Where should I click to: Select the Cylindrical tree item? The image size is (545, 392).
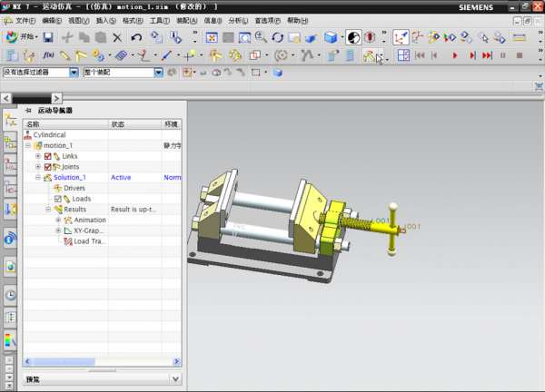[49, 134]
